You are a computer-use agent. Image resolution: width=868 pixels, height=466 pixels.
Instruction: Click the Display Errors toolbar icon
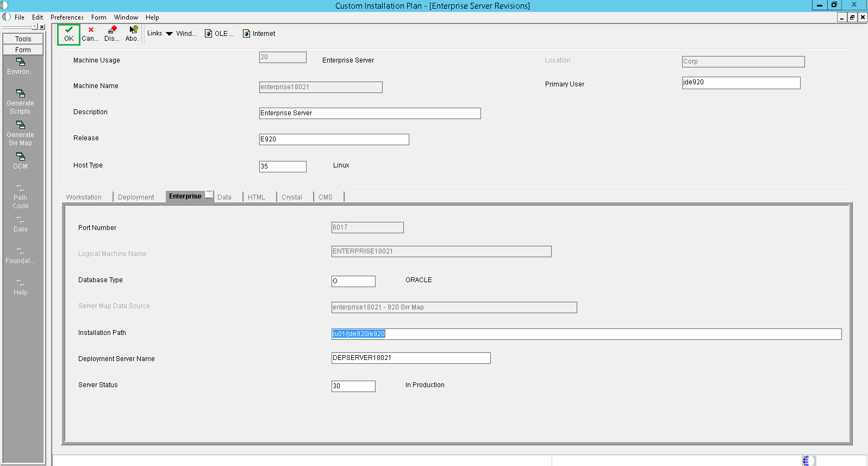(112, 34)
